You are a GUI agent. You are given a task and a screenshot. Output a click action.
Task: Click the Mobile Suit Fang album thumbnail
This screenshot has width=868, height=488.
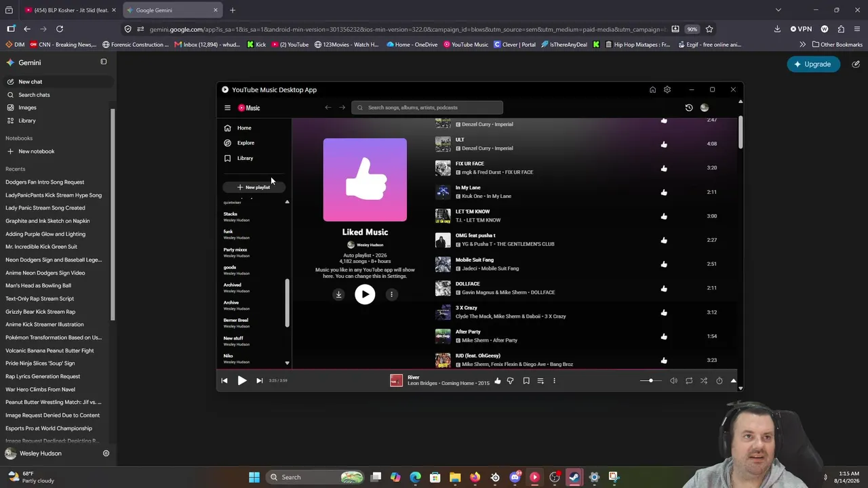pos(443,264)
